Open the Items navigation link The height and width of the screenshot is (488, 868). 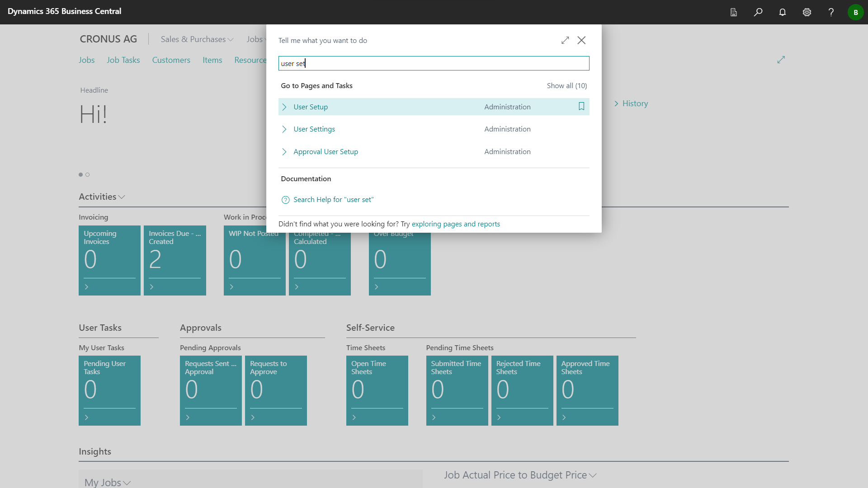212,60
